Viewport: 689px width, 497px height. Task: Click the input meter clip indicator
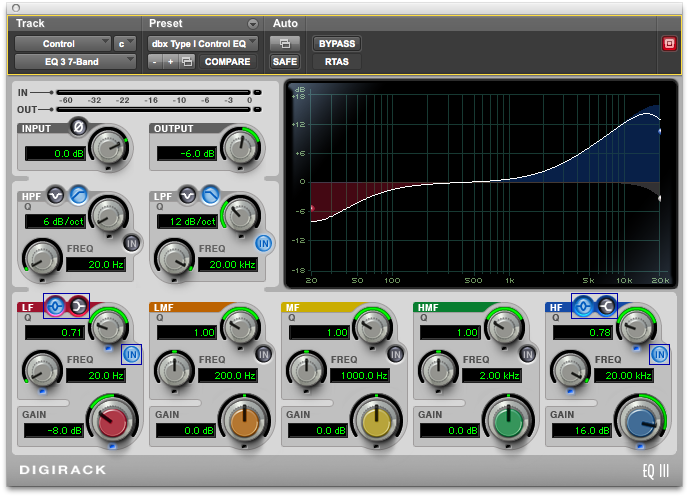click(x=257, y=92)
